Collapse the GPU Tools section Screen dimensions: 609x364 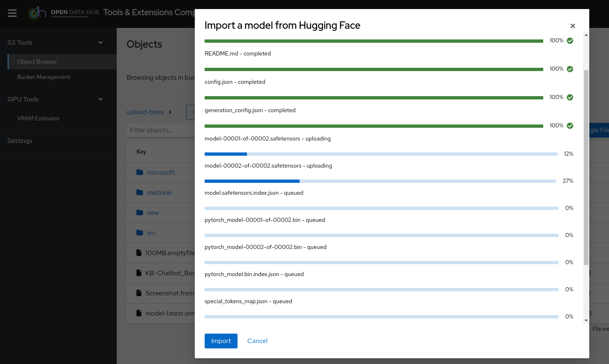click(100, 99)
